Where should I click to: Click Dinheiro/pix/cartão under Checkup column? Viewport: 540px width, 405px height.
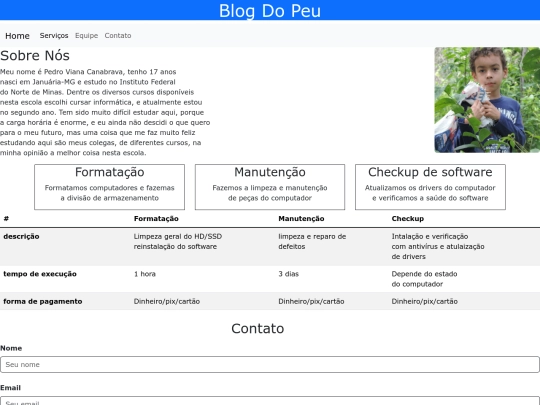tap(425, 301)
